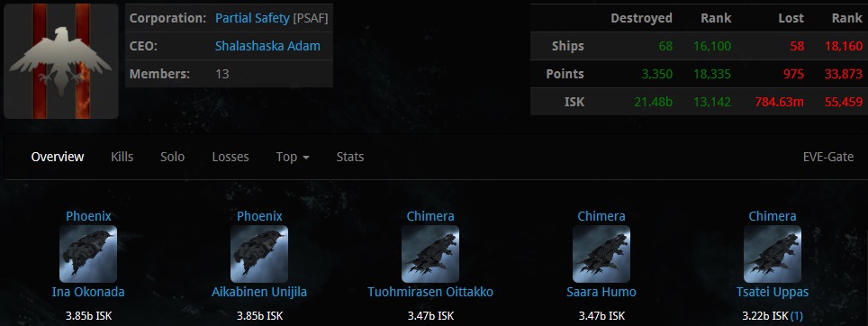Screen dimensions: 868x326
Task: Open the EVE-Gate link
Action: [x=828, y=158]
